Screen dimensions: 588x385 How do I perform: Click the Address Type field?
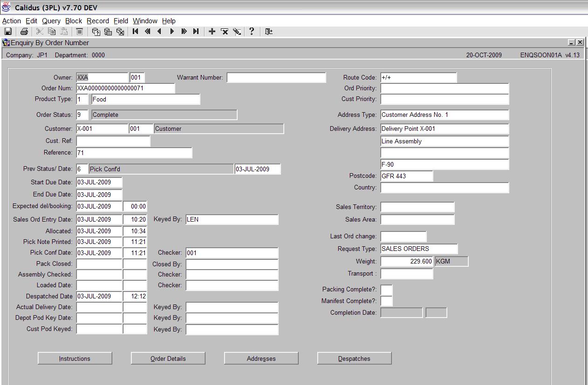444,115
